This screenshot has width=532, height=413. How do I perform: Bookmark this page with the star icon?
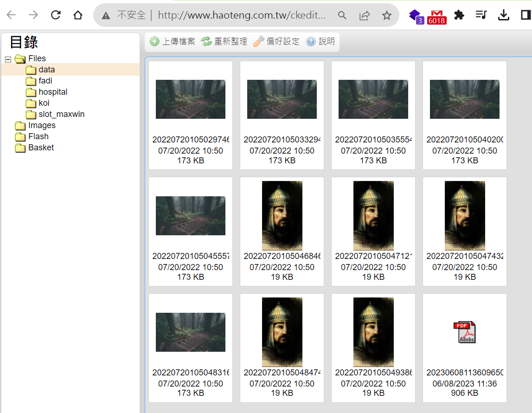pos(386,15)
